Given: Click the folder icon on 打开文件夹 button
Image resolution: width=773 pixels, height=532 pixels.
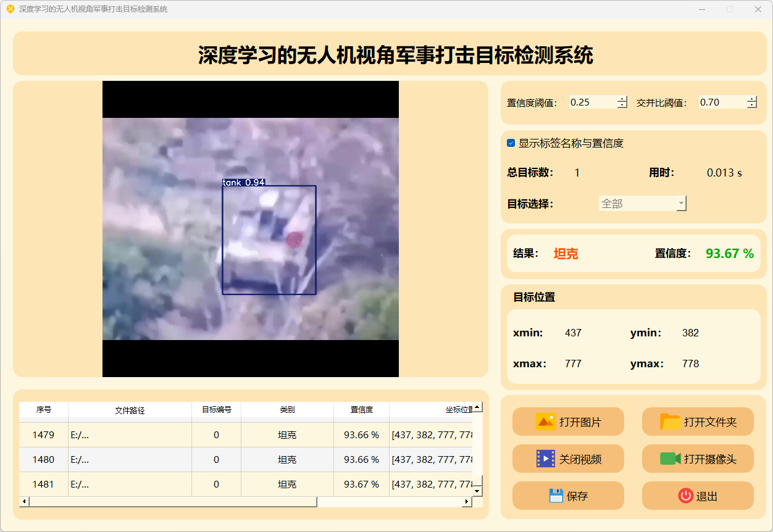Looking at the screenshot, I should (670, 422).
